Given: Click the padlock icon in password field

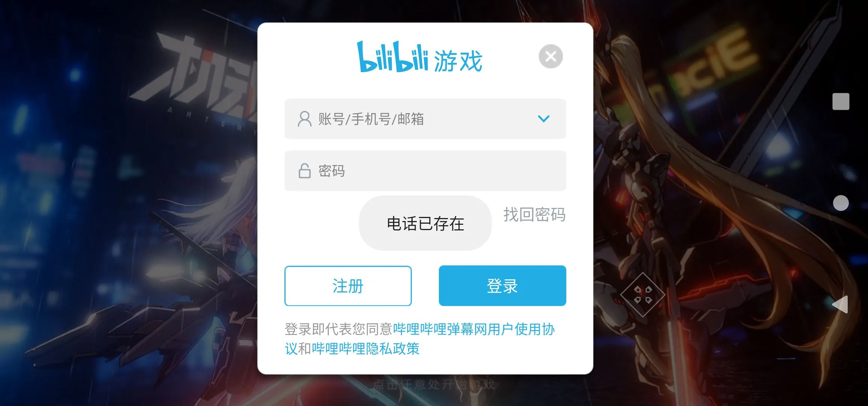Looking at the screenshot, I should [304, 171].
